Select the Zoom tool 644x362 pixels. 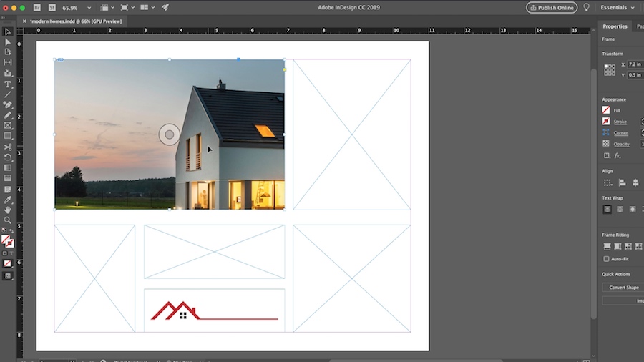point(7,220)
